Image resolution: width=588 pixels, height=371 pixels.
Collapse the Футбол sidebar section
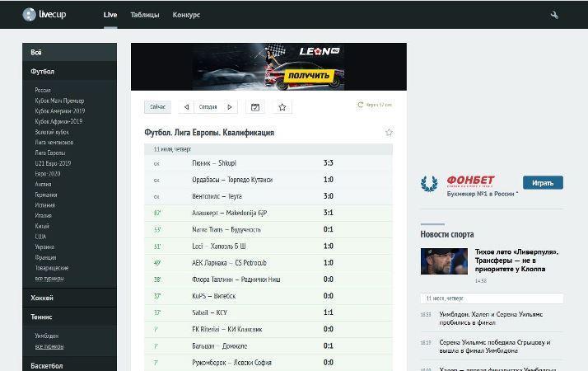[x=42, y=72]
